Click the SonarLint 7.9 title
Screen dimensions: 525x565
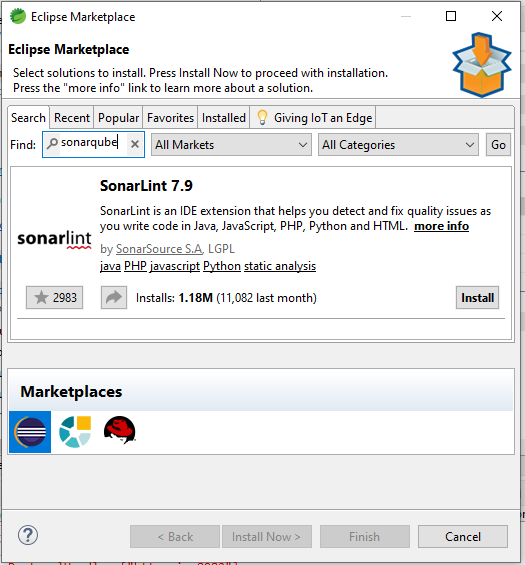(146, 186)
